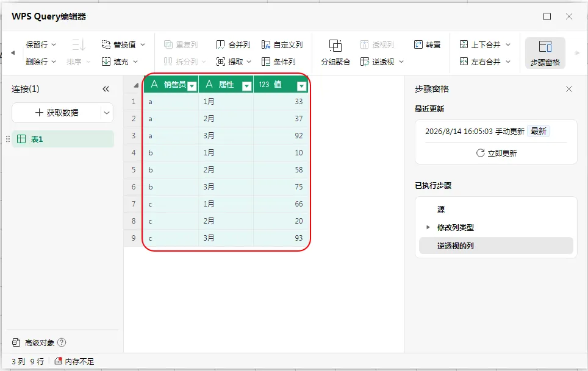Click the cell with value 93
This screenshot has width=588, height=371.
(x=281, y=238)
